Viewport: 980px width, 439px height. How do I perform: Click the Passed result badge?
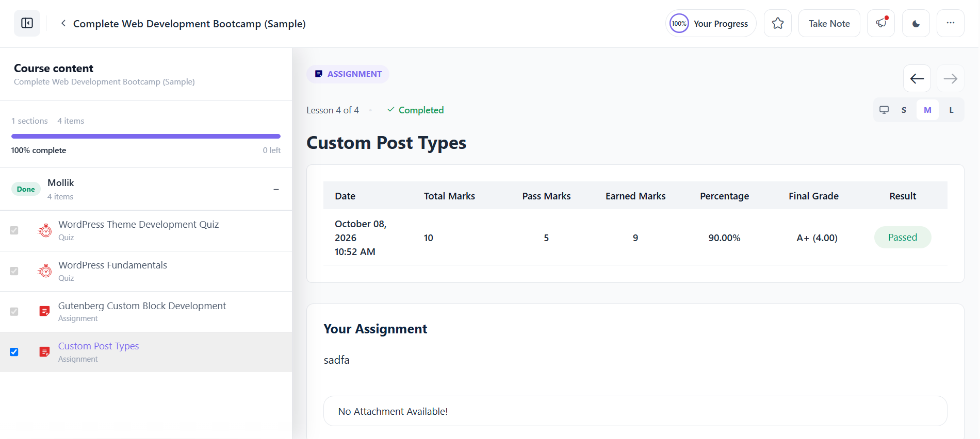[903, 238]
